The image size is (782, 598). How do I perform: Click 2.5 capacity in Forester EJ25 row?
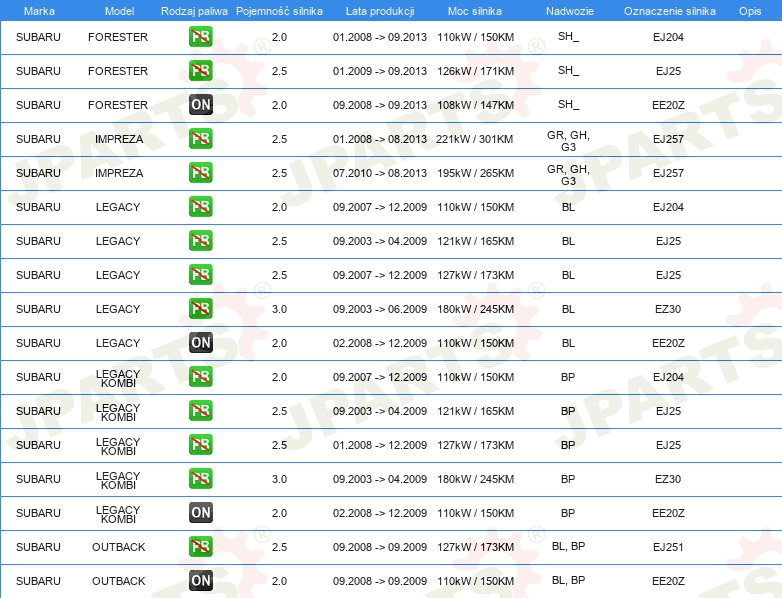coord(279,71)
